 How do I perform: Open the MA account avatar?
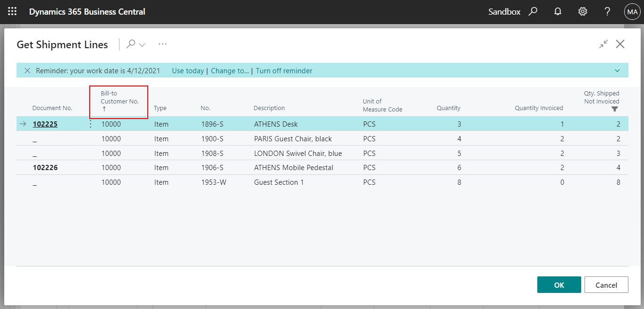(632, 11)
